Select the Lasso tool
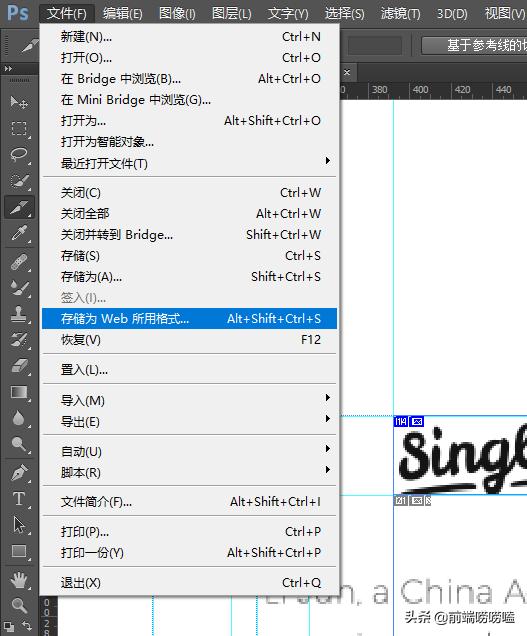527x636 pixels. (x=19, y=155)
